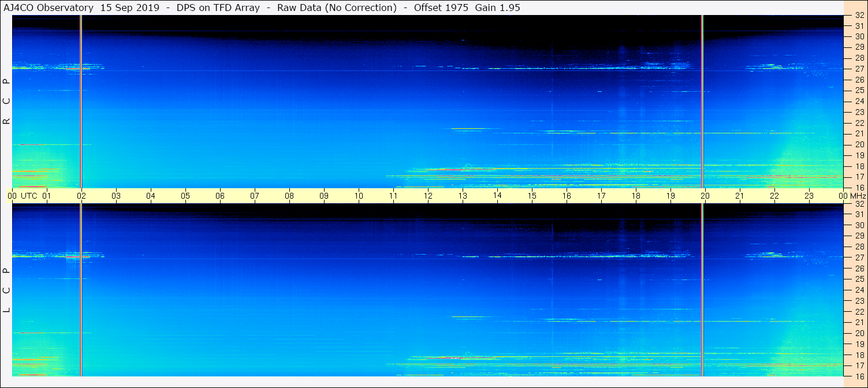Click the 31 MHz label beside LCP spectrogram

(x=859, y=214)
